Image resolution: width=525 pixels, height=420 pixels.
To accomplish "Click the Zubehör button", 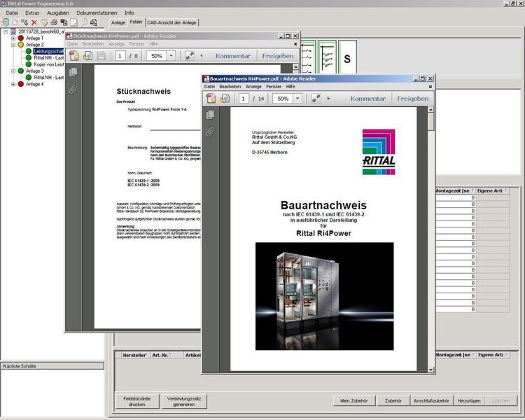I will [393, 400].
